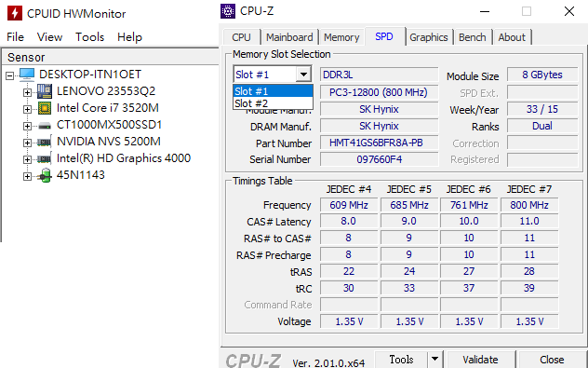
Task: Click the Ranks value Dual
Action: point(542,126)
